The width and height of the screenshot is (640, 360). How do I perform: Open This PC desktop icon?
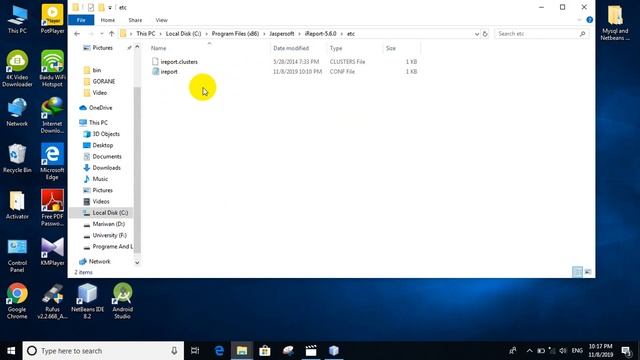17,19
